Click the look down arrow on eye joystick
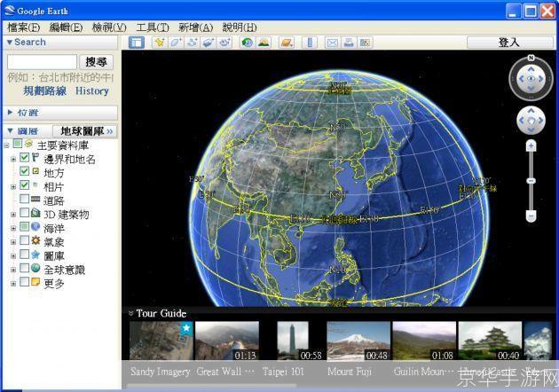The height and width of the screenshot is (392, 559). (x=531, y=89)
